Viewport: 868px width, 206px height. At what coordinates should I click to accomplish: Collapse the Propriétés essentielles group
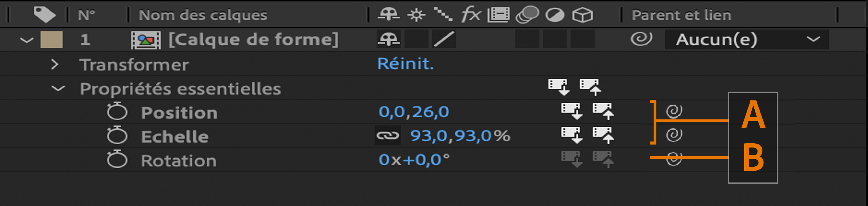pos(58,89)
